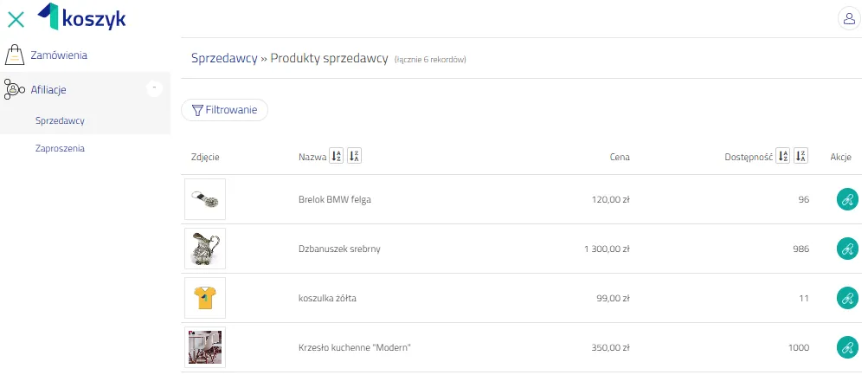Close the sidebar with the X icon
The image size is (868, 375).
click(x=16, y=19)
